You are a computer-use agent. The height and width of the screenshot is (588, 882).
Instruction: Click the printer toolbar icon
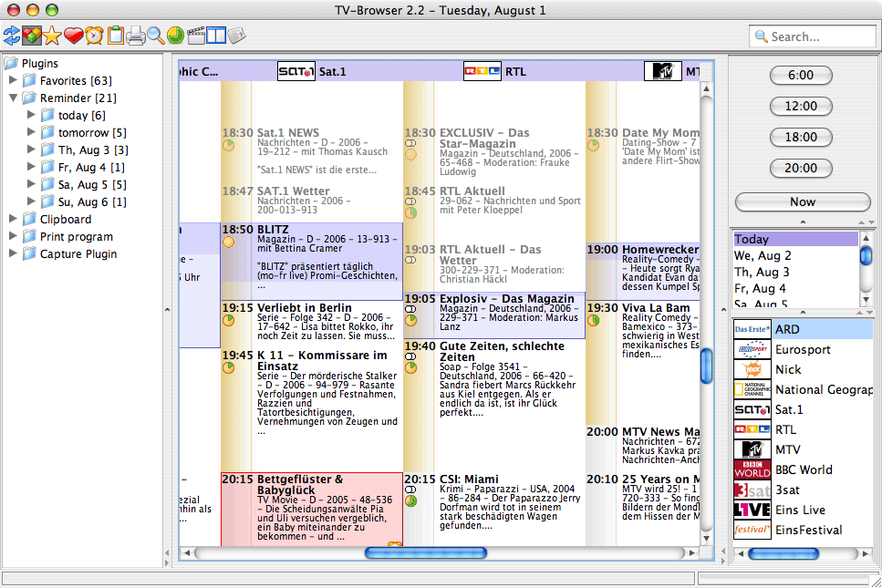pyautogui.click(x=136, y=36)
